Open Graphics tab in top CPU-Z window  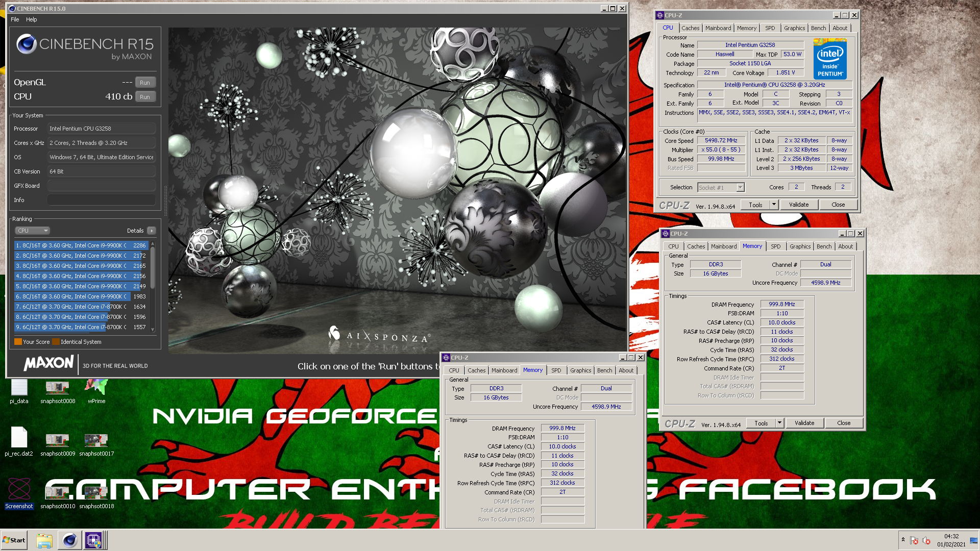794,28
